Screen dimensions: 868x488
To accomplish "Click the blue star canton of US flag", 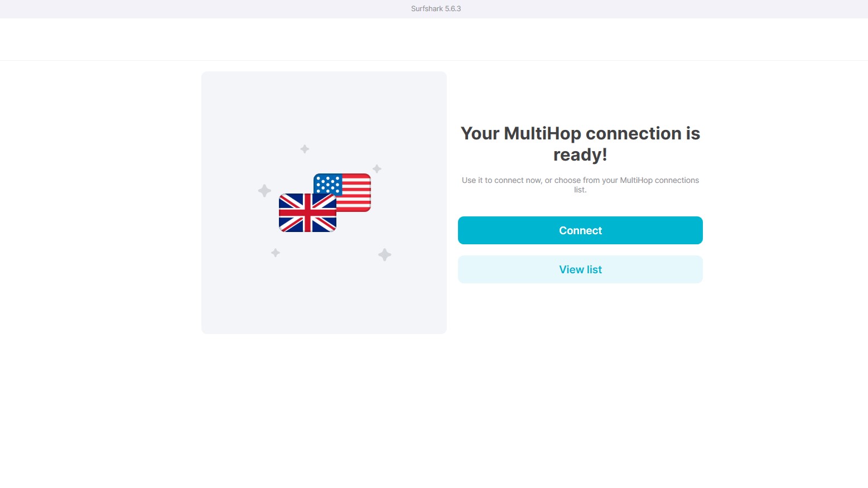I will [328, 183].
